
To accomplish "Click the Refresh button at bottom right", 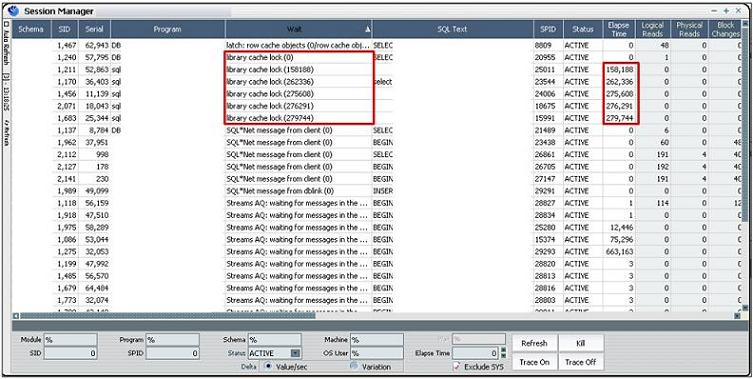I will pos(534,343).
